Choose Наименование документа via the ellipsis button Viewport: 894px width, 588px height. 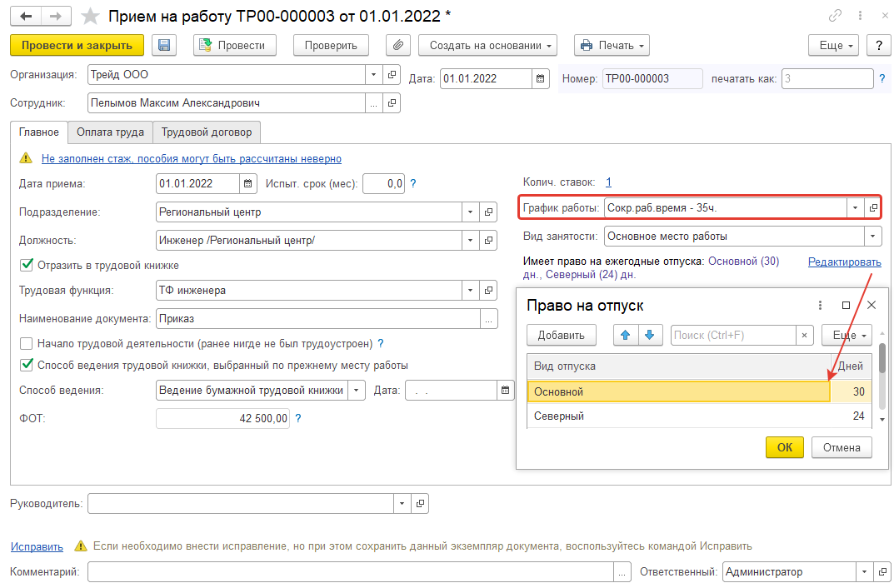[488, 318]
